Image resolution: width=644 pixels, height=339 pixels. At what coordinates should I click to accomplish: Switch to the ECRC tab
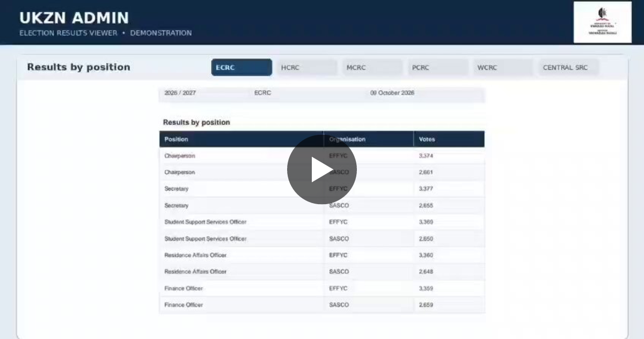pos(241,68)
